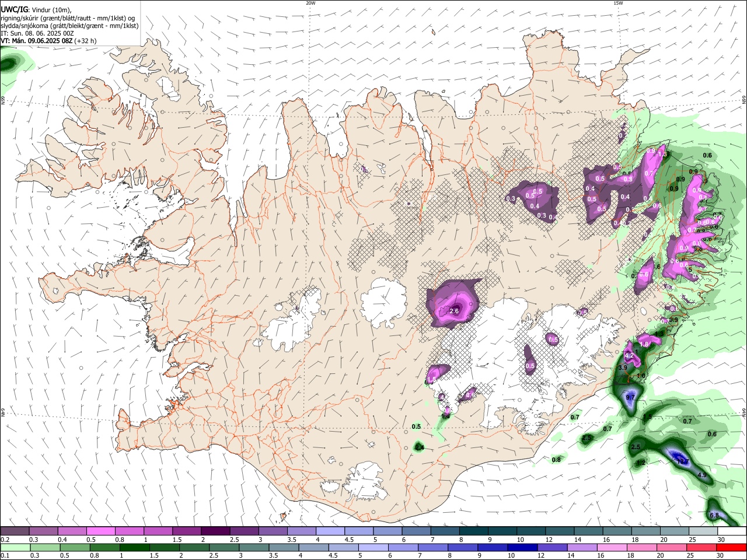747x560 pixels.
Task: Click the pale green 0.1 rain legend swatch
Action: [15, 547]
